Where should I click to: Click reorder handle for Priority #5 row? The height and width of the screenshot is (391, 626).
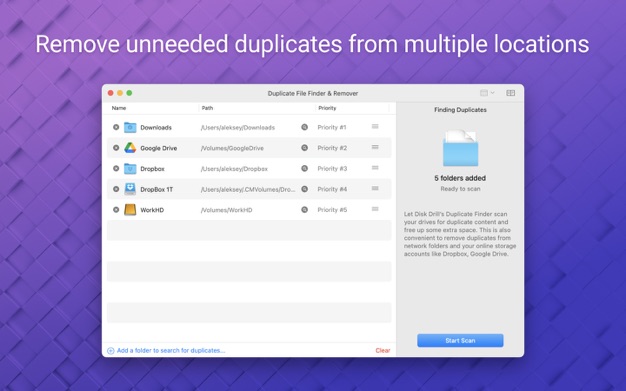pyautogui.click(x=375, y=209)
